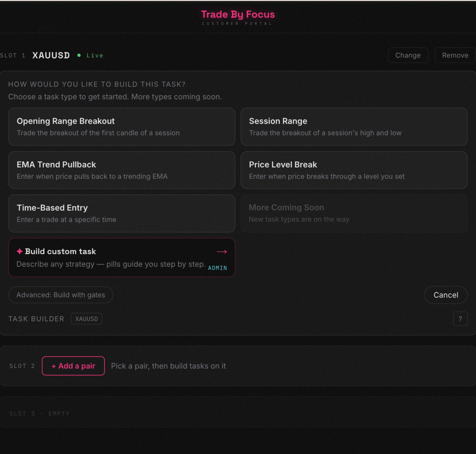Click the pink sparkle icon beside Build custom task
The width and height of the screenshot is (476, 454).
point(19,251)
